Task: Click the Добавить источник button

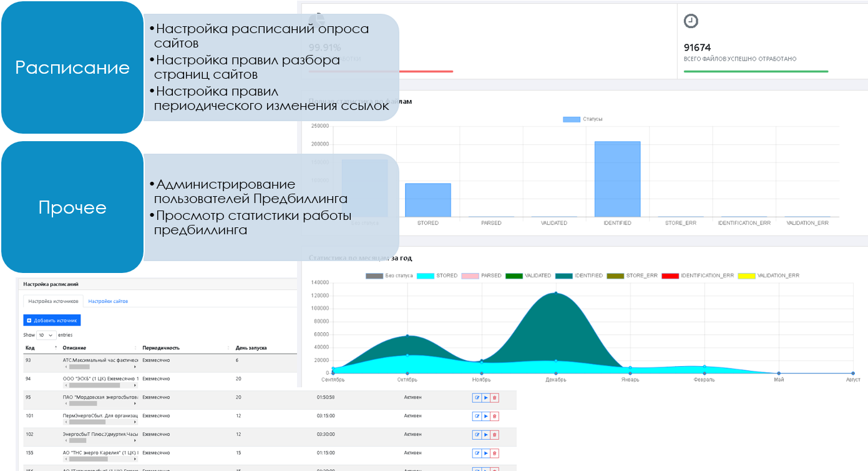Action: coord(52,320)
